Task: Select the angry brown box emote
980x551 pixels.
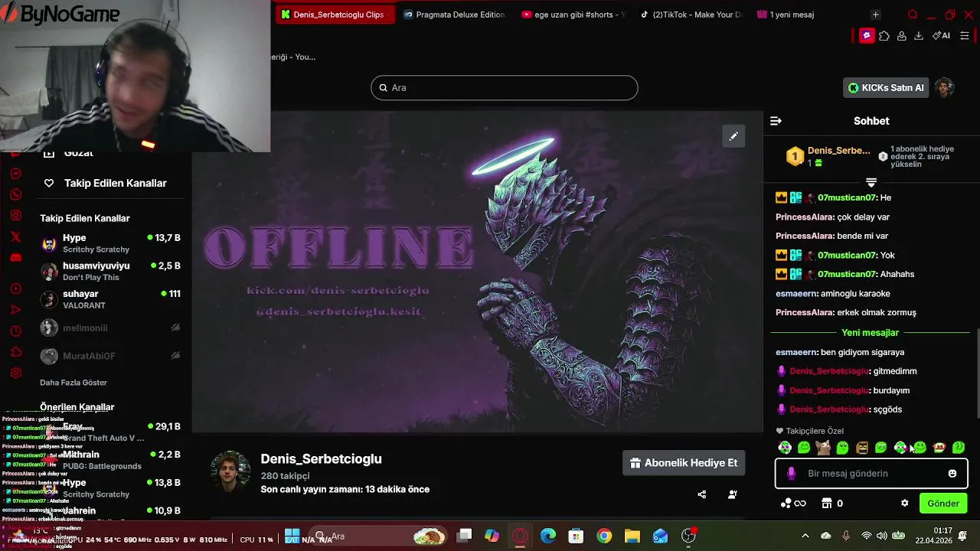Action: point(862,448)
